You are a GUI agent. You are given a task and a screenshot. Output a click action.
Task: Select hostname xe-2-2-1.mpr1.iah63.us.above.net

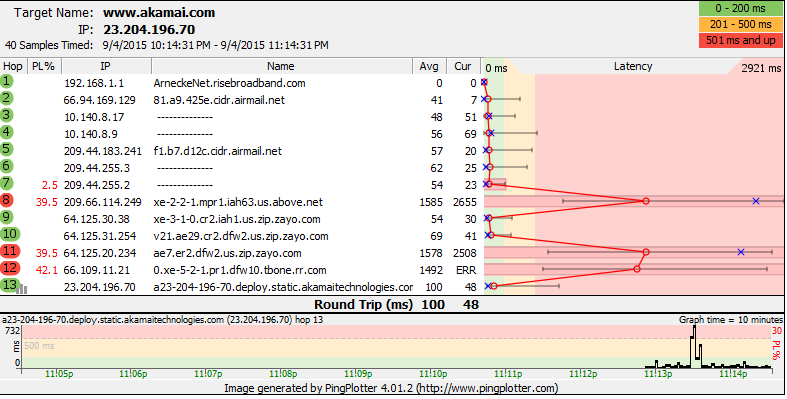tap(238, 202)
